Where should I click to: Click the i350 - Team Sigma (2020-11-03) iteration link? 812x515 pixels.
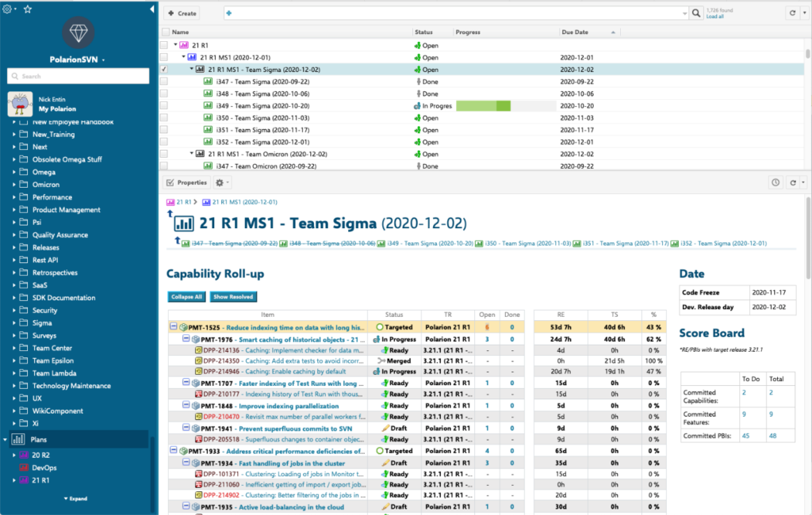pyautogui.click(x=527, y=243)
